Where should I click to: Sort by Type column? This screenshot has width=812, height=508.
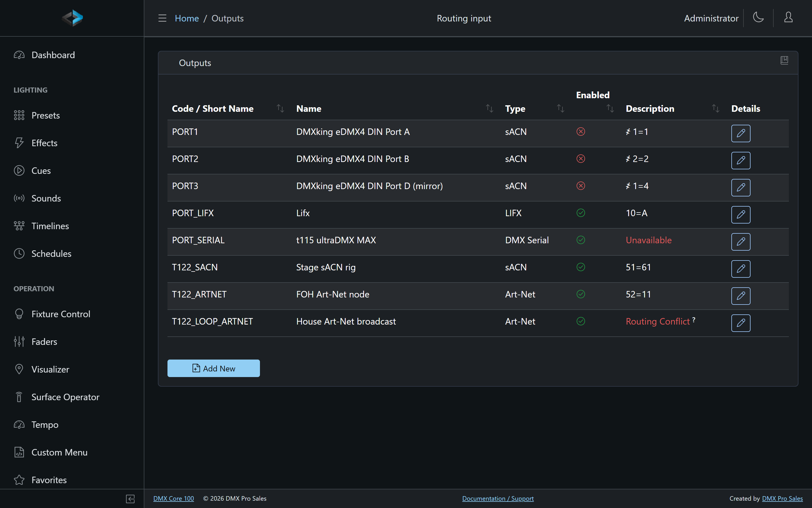(x=561, y=109)
